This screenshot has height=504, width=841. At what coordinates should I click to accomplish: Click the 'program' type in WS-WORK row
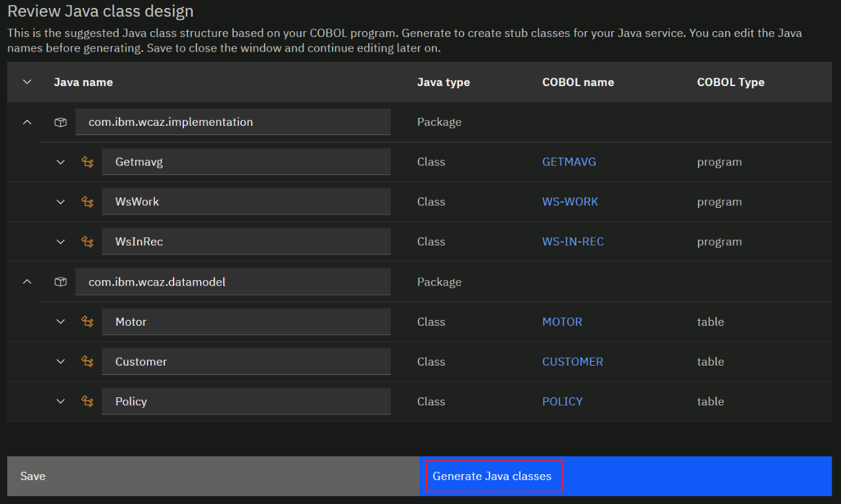[x=719, y=202]
